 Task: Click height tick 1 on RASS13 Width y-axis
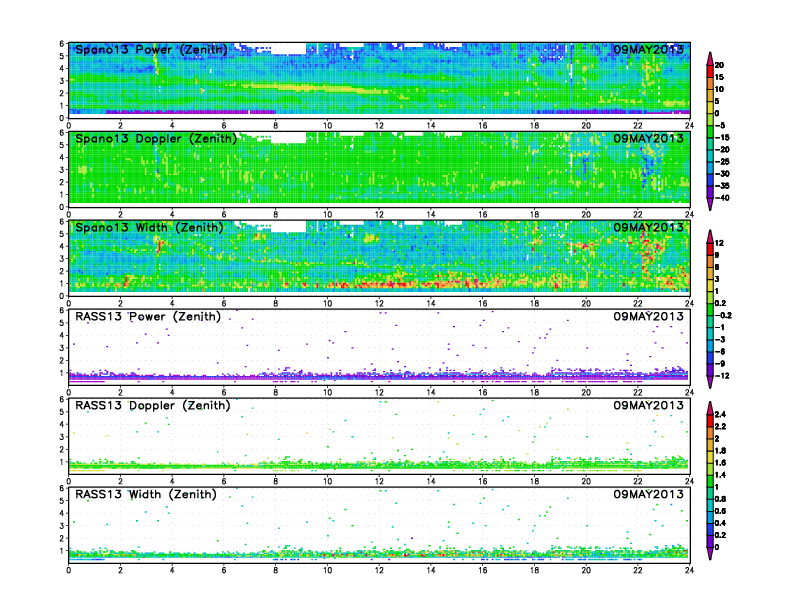click(x=62, y=551)
